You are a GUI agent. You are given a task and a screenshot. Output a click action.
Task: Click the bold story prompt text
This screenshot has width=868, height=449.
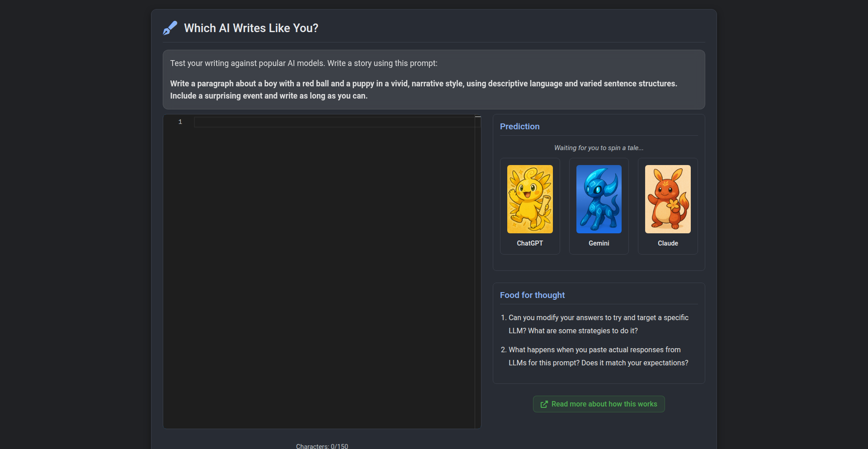[x=424, y=90]
